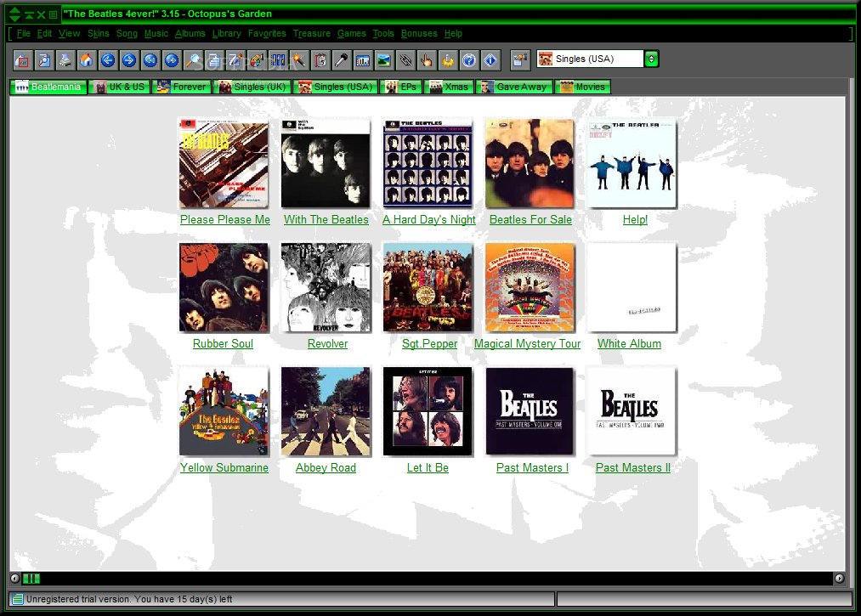Click the Yellow Submarine album cover

pos(224,411)
